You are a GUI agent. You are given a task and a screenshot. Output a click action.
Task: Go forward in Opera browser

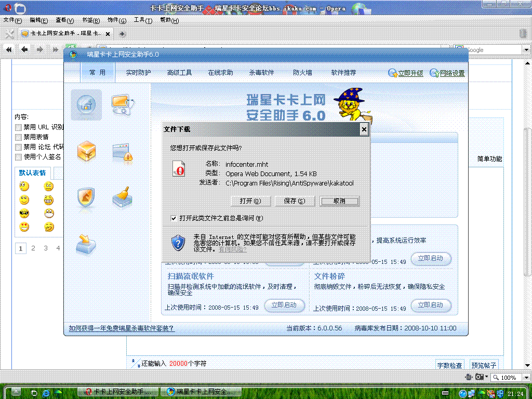pos(39,49)
